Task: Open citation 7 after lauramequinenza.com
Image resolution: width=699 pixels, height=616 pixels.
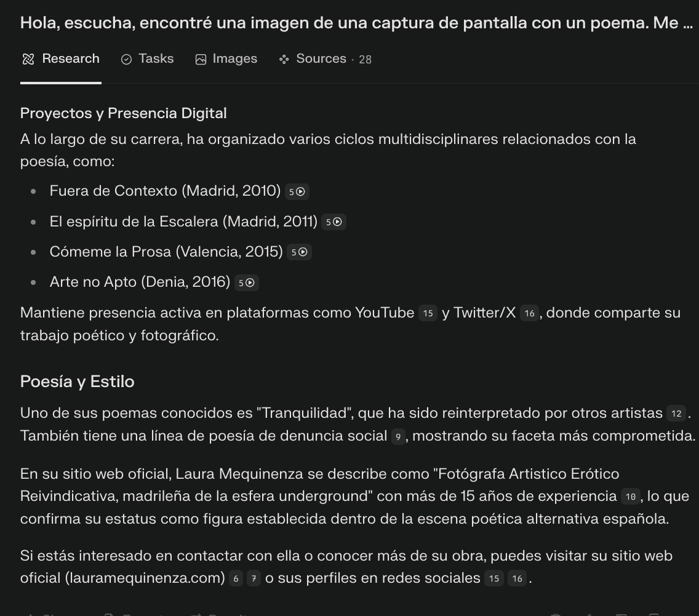Action: pyautogui.click(x=254, y=578)
